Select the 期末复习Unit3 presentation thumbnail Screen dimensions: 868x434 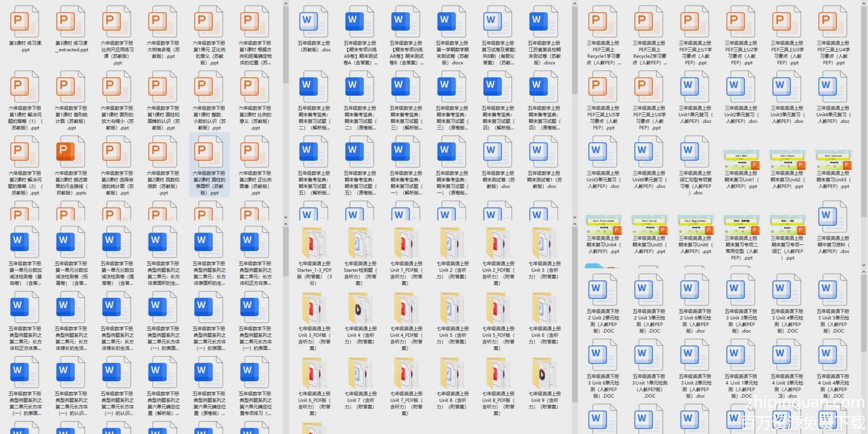[833, 161]
